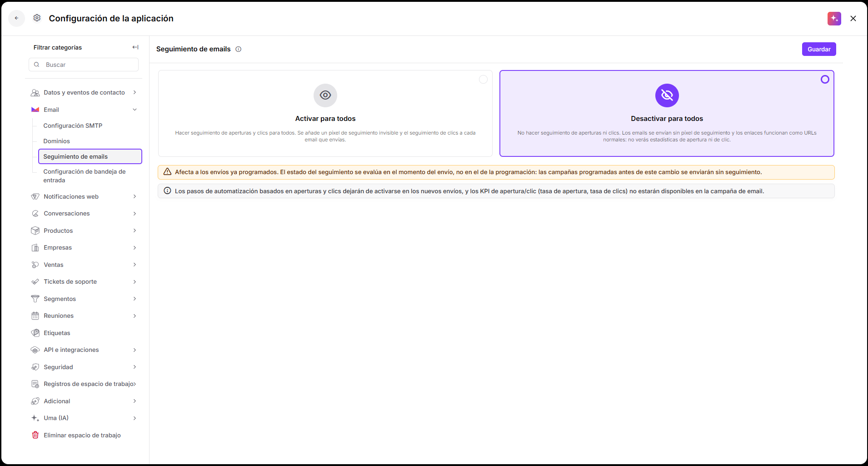Viewport: 868px width, 466px height.
Task: Open the AI sparkle assistant icon
Action: coord(834,19)
